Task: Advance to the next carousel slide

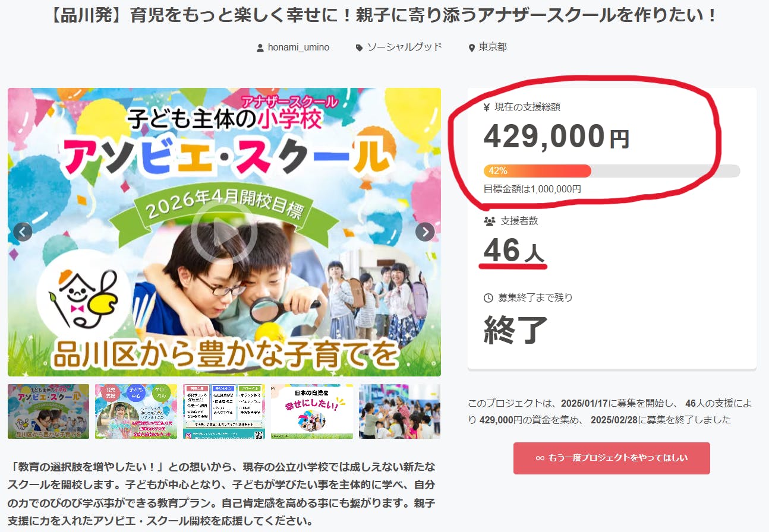Action: coord(425,232)
